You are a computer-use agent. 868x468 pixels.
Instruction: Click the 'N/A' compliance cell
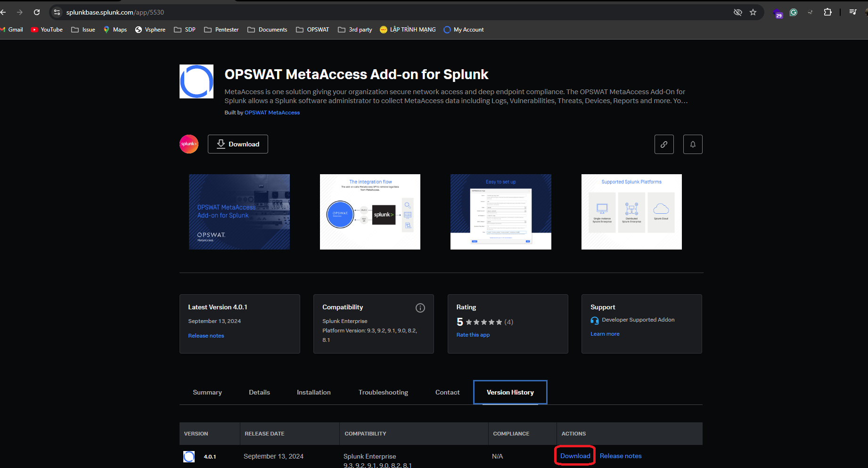pyautogui.click(x=497, y=456)
